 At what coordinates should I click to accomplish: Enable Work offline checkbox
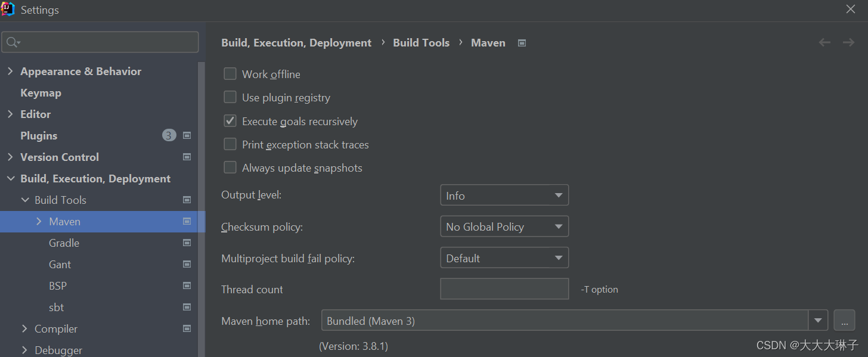click(230, 74)
